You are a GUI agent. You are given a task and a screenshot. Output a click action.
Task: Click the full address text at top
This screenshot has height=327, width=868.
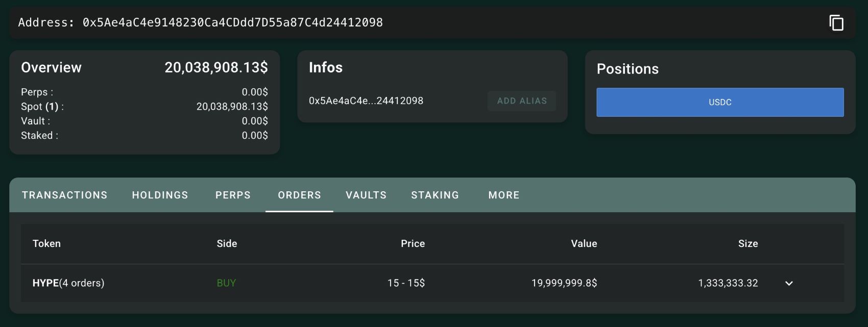[232, 22]
